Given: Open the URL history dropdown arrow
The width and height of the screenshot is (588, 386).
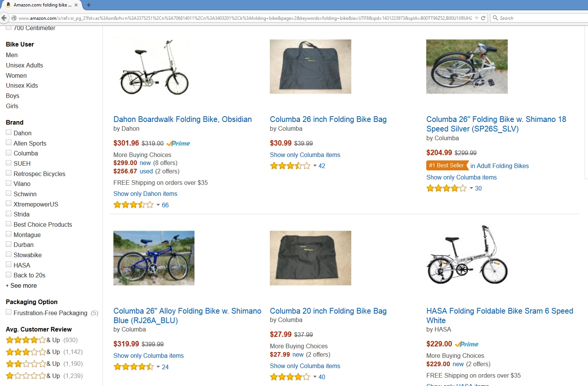Looking at the screenshot, I should pyautogui.click(x=476, y=18).
